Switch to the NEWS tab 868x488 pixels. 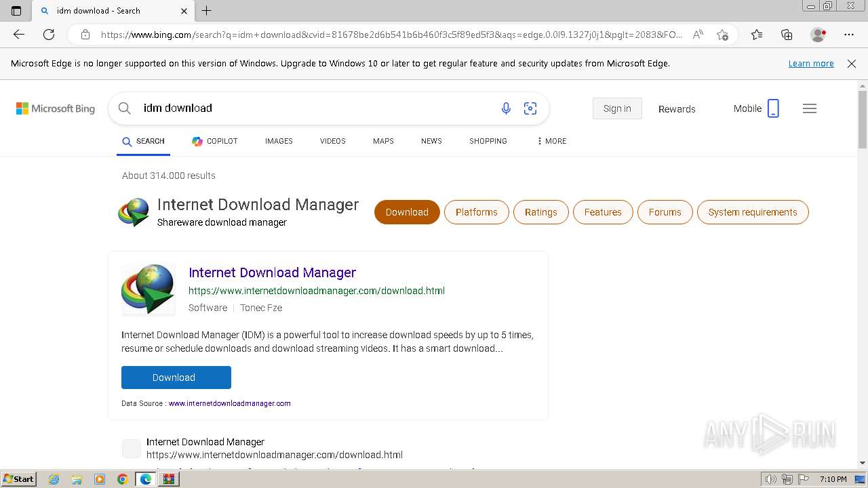pyautogui.click(x=431, y=141)
